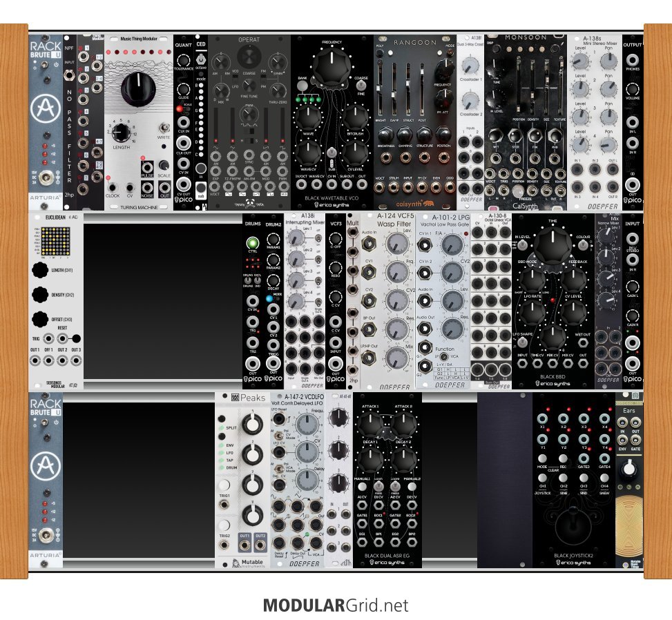
Task: Click the Rangoon POLY button
Action: click(379, 53)
